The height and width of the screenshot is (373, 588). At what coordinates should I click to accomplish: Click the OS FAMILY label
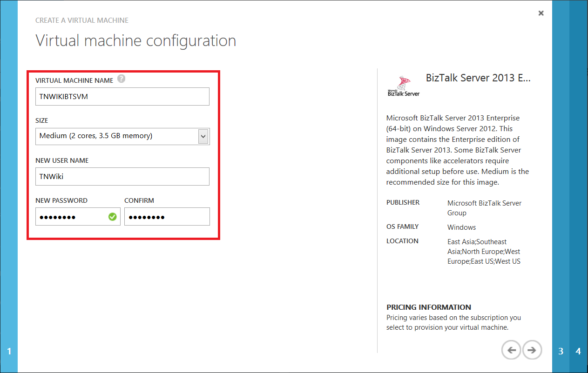coord(402,226)
